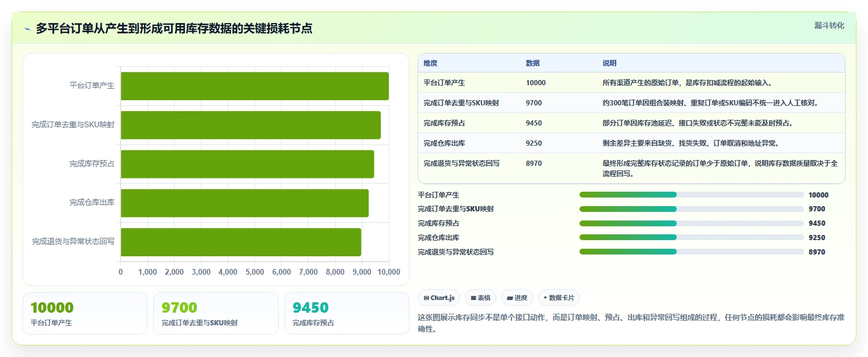Click the 漏斗转化 tag in header
This screenshot has height=357, width=868.
click(x=829, y=25)
